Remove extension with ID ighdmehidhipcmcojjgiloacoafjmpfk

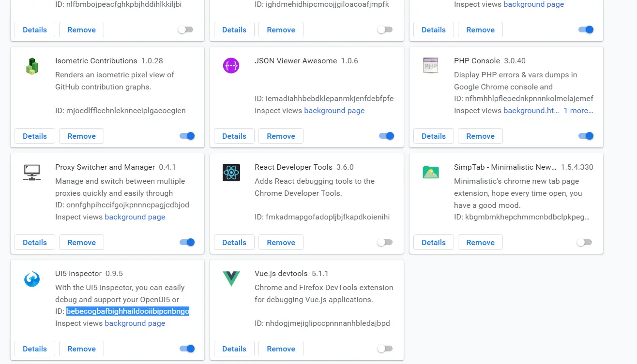point(281,29)
